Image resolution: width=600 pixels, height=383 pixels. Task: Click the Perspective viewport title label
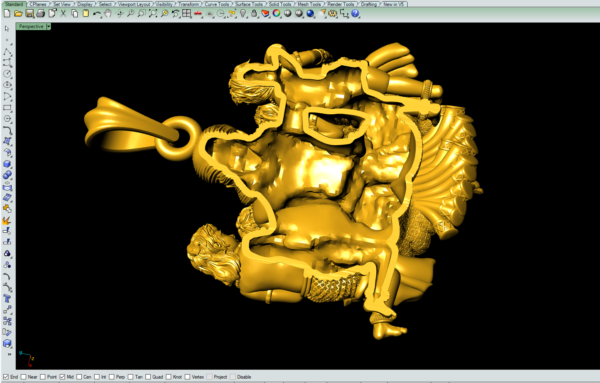point(31,26)
